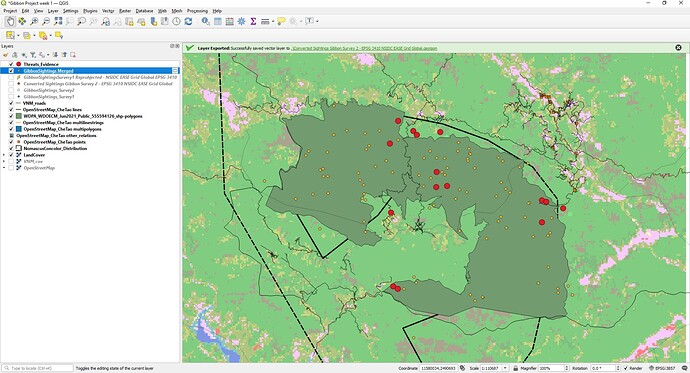
Task: Open the Select Features tool dropdown arrow
Action: [x=18, y=35]
